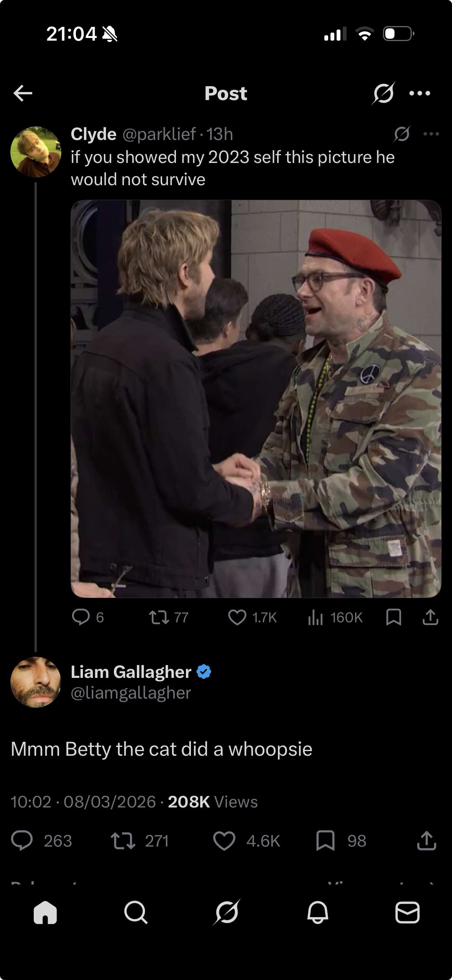This screenshot has height=980, width=452.
Task: Tap Clyde's profile avatar
Action: [36, 152]
